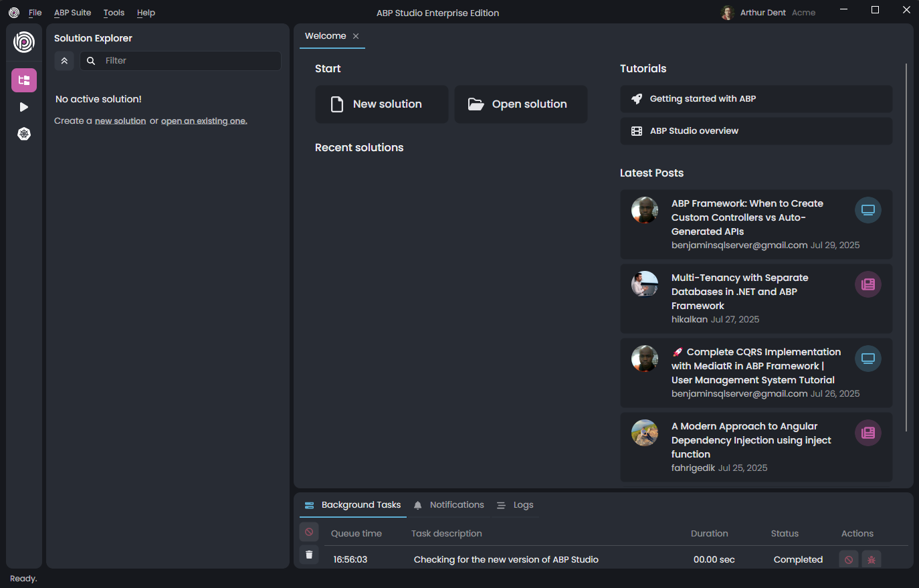Click the Completed status cell
The height and width of the screenshot is (588, 919).
point(799,560)
